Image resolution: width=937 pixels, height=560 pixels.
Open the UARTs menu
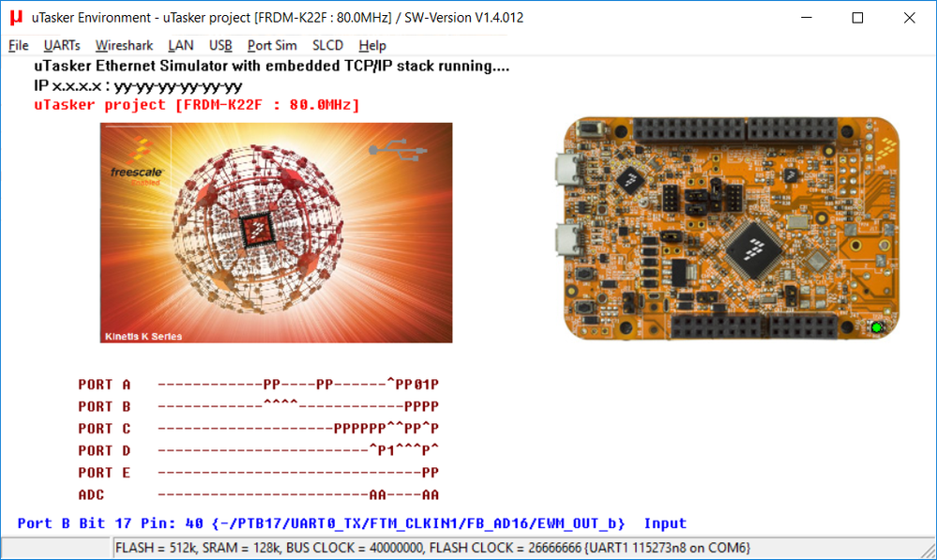pyautogui.click(x=62, y=45)
